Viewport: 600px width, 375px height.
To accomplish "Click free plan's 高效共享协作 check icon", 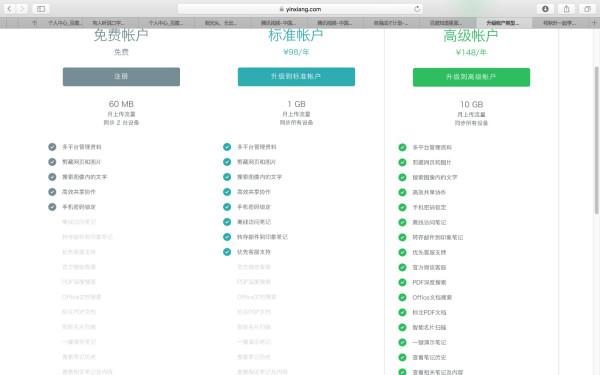I will point(52,192).
